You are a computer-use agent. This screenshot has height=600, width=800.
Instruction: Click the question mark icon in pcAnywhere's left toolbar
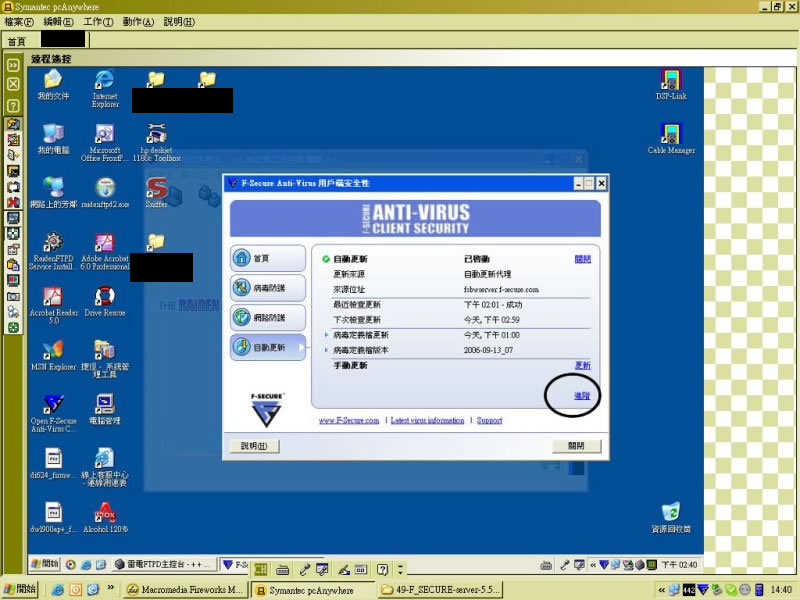point(13,106)
